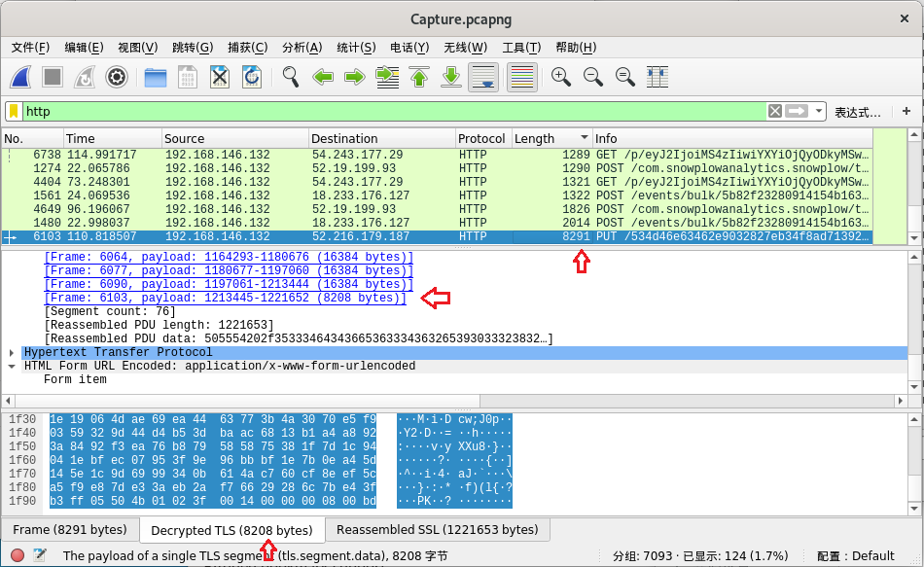Go to next packet green right arrow

355,77
